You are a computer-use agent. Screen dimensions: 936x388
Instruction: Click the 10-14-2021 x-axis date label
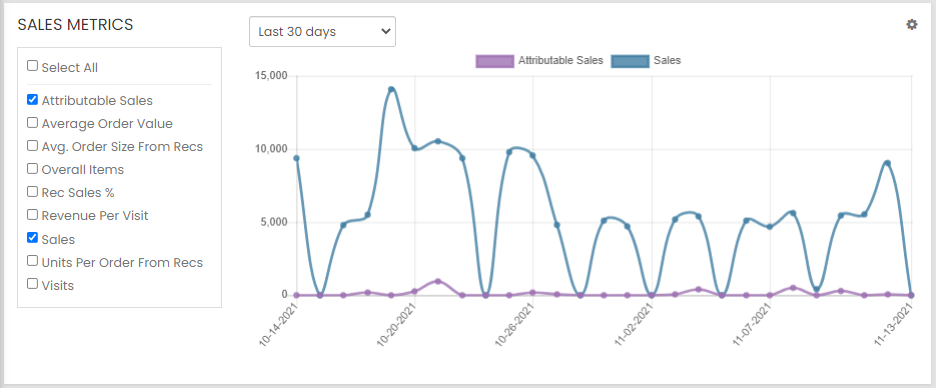[x=279, y=325]
